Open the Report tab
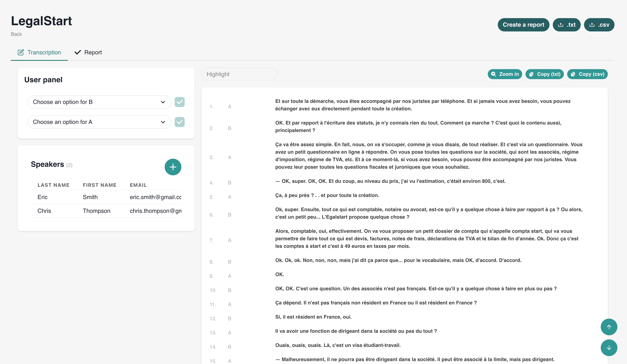This screenshot has width=627, height=364. click(88, 52)
